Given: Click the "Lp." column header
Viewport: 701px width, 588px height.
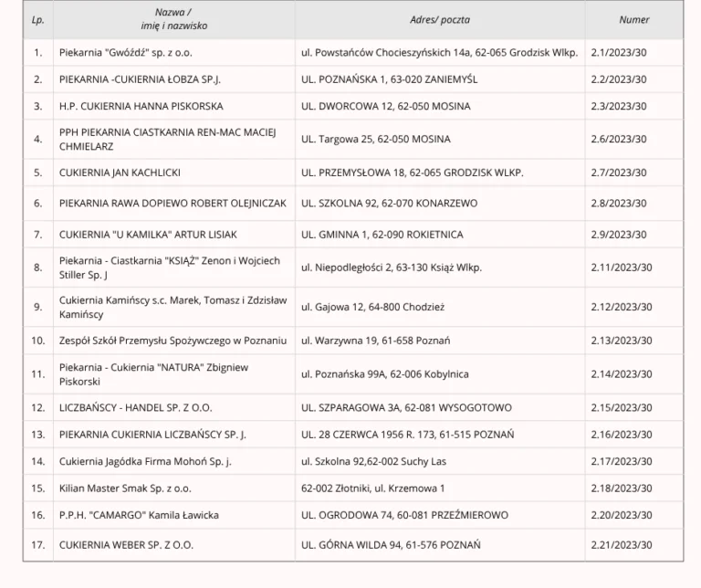Looking at the screenshot, I should pyautogui.click(x=37, y=19).
